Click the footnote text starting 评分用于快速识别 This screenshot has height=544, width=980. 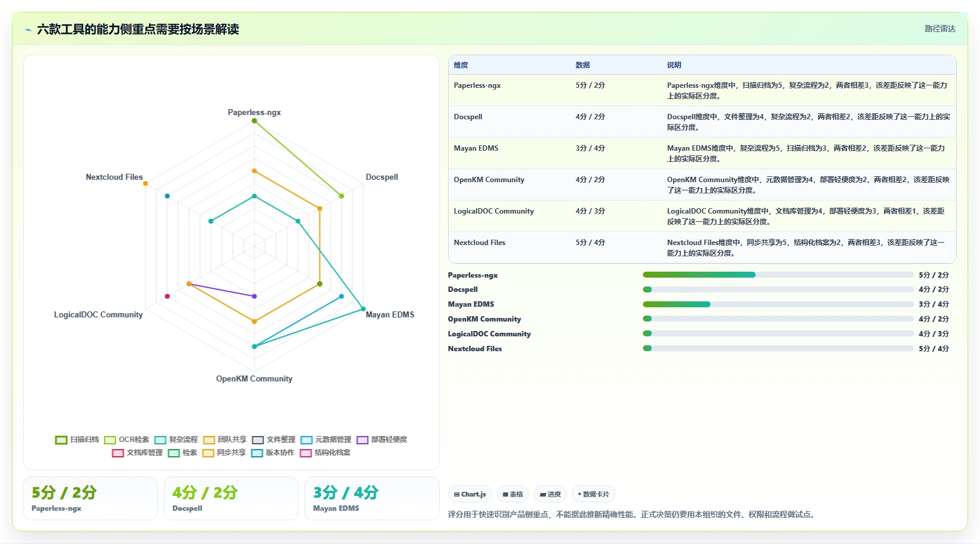tap(632, 514)
